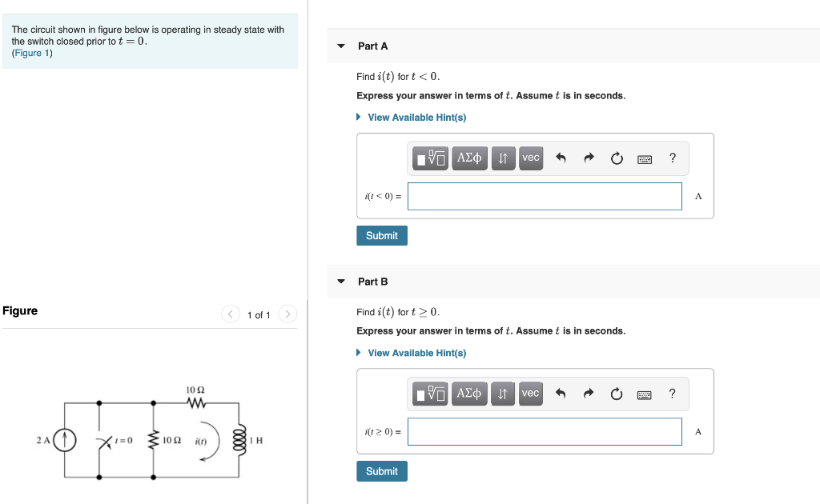This screenshot has width=820, height=504.
Task: Open help question mark in Part B toolbar
Action: (672, 394)
